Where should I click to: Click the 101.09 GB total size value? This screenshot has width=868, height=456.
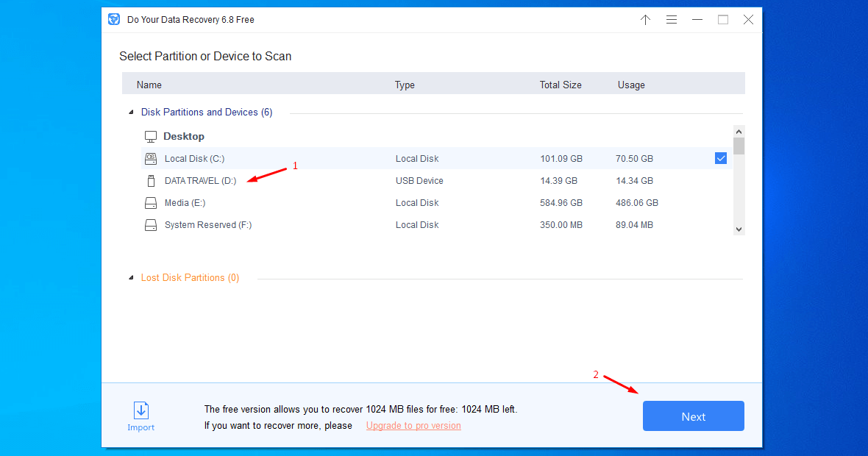pos(561,158)
